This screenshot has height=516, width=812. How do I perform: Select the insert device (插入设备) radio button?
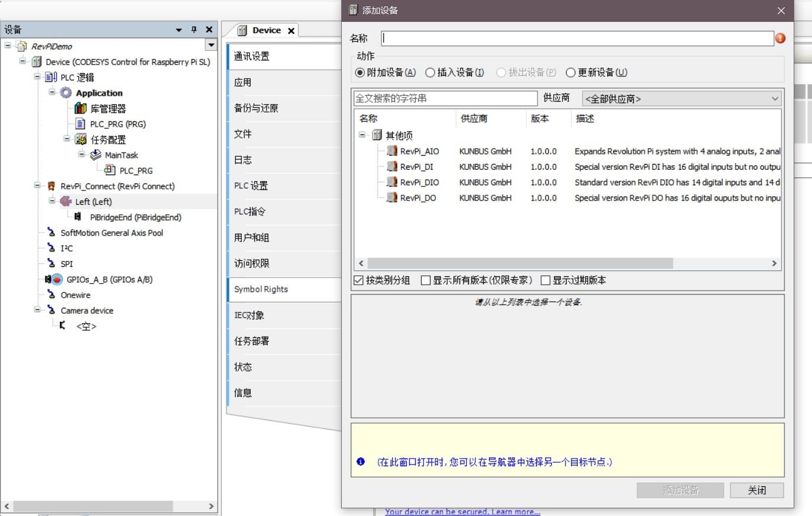tap(431, 73)
